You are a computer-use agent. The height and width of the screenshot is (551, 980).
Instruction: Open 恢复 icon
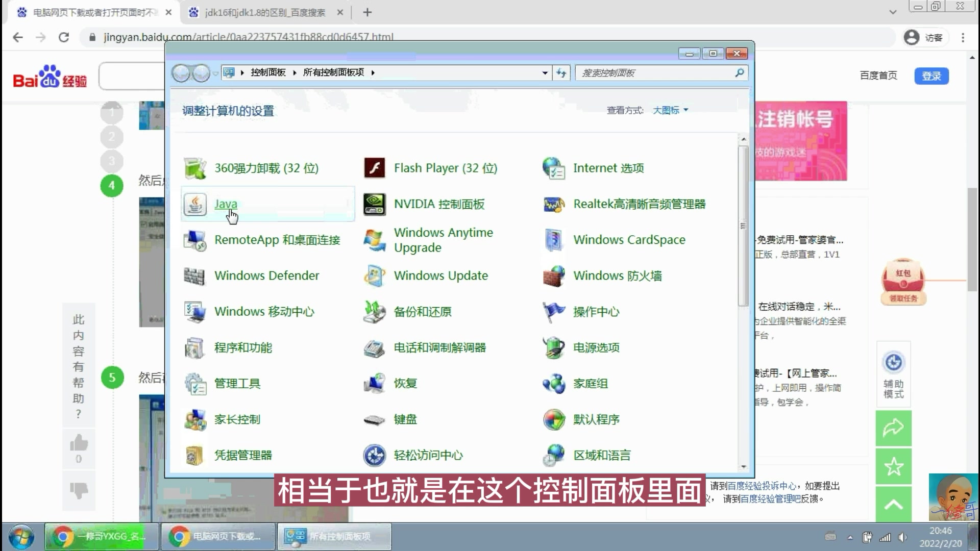(374, 384)
